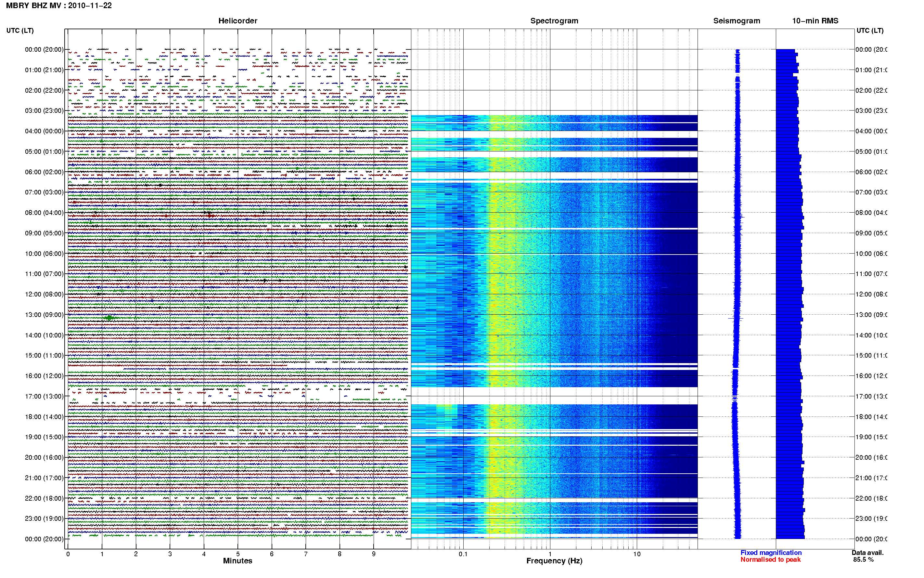
Task: Click the '02:00 (22:00)' label on left axis
Action: coord(44,90)
